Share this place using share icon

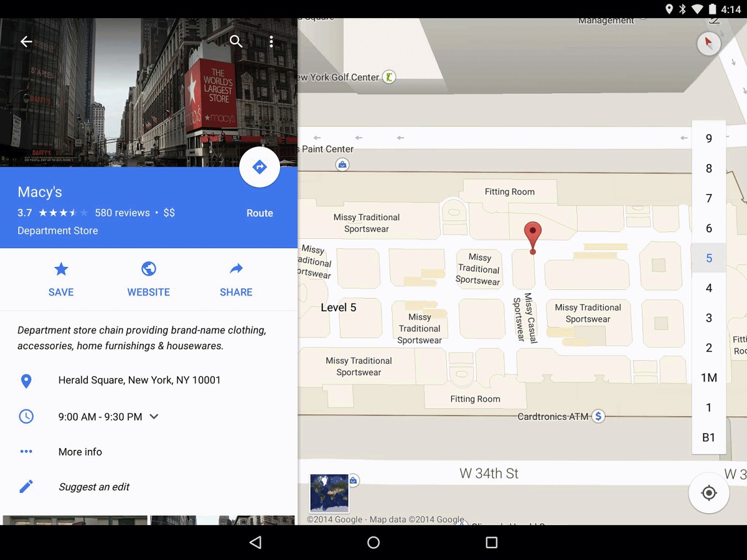tap(236, 279)
